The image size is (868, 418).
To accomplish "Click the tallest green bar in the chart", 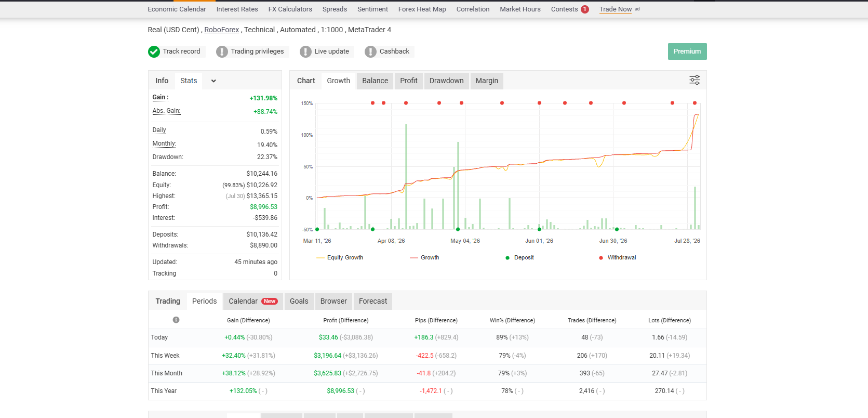I will pos(406,177).
